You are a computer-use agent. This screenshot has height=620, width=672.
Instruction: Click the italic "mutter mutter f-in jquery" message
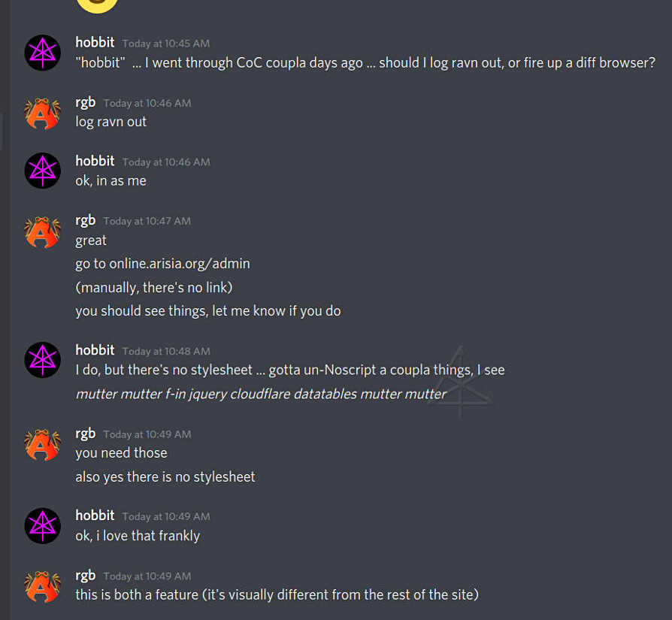[x=261, y=394]
